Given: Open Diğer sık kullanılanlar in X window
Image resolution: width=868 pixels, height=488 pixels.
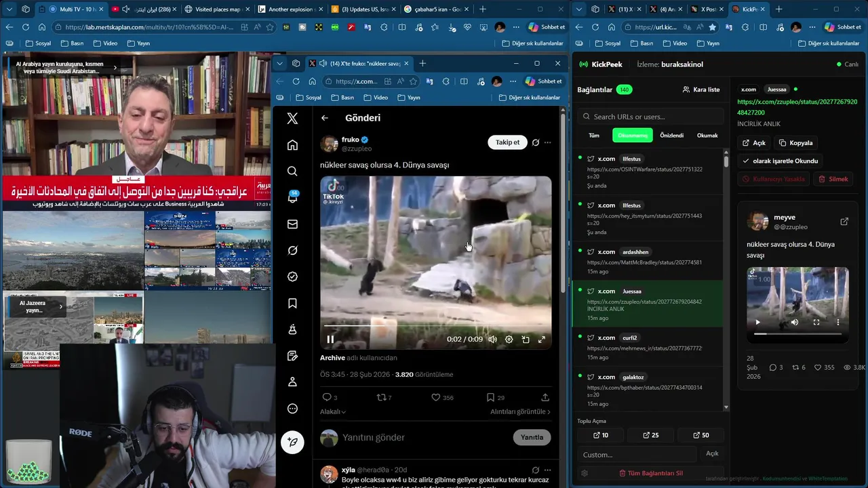Looking at the screenshot, I should click(530, 98).
